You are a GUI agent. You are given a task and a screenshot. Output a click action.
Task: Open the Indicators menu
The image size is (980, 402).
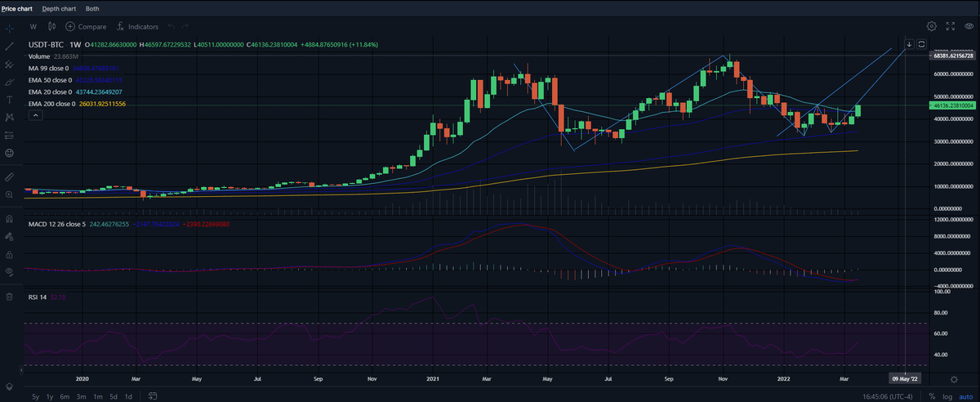(x=138, y=26)
